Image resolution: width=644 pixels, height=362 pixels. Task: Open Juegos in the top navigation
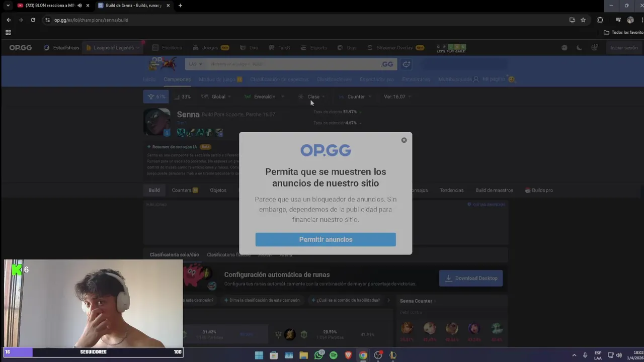[x=210, y=48]
